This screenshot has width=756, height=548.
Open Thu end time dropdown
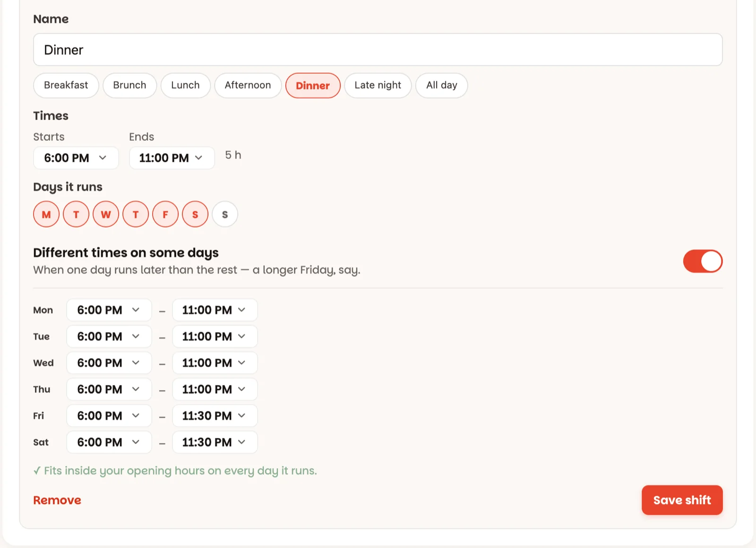[x=215, y=390]
